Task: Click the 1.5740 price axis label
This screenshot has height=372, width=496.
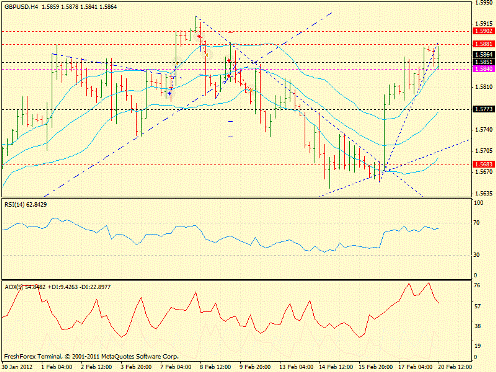Action: point(484,130)
